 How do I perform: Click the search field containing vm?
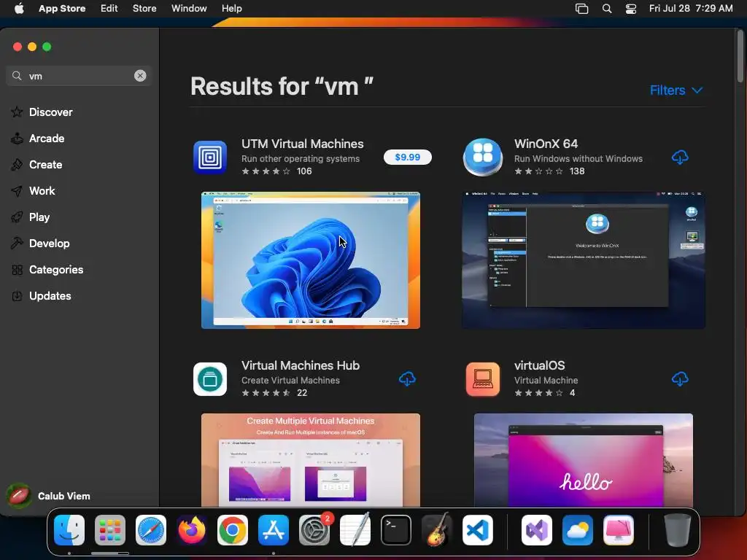point(79,76)
